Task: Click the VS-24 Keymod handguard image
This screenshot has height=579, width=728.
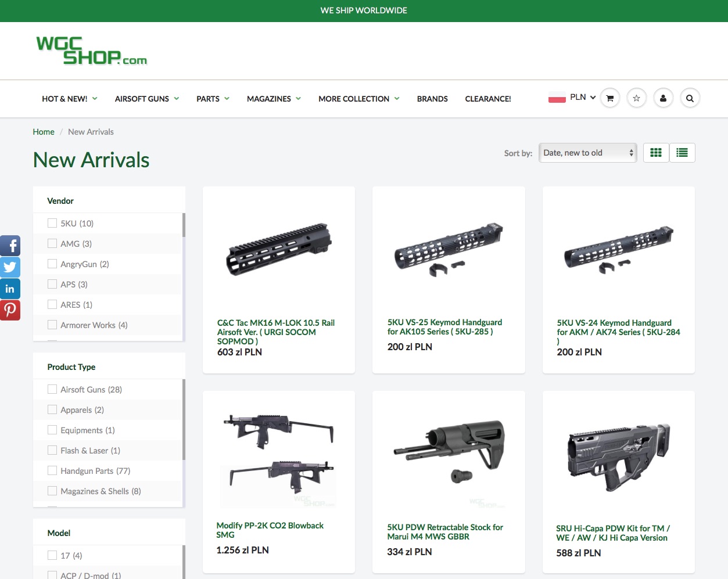Action: pyautogui.click(x=619, y=250)
